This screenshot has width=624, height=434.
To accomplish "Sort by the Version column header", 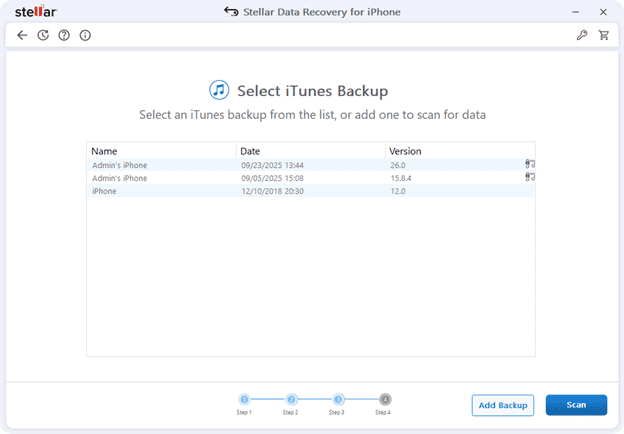I will 460,151.
